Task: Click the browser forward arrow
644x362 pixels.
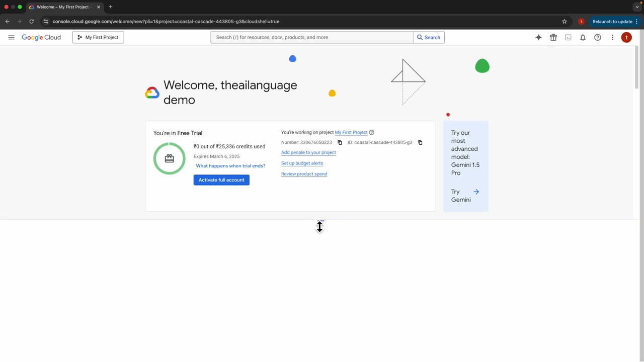Action: (x=19, y=22)
